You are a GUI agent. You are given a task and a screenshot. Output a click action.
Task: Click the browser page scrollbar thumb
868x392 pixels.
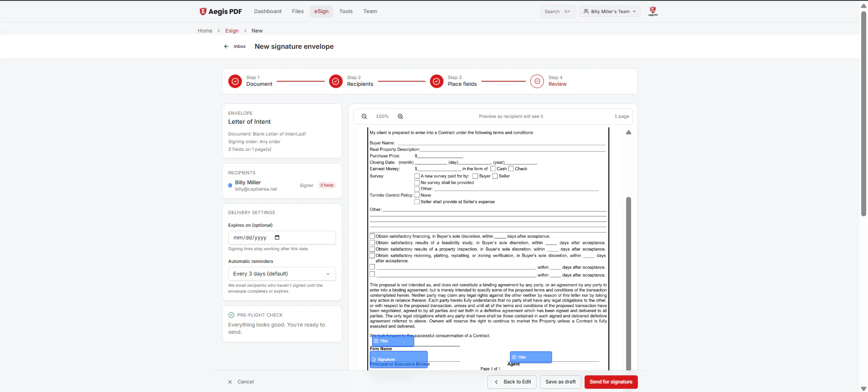[x=864, y=113]
